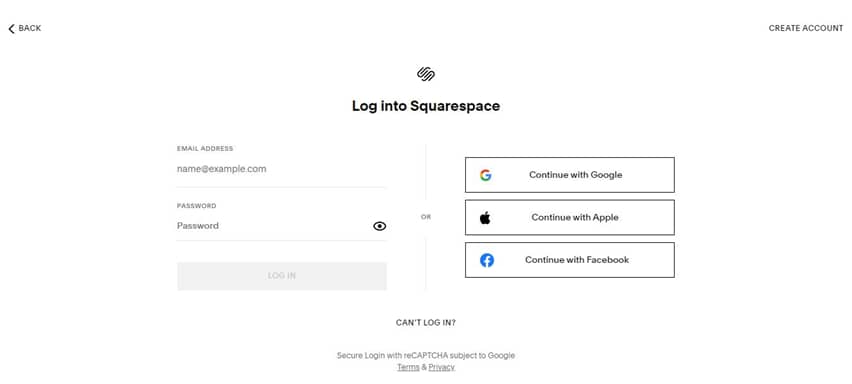Click the grey LOG IN button
The width and height of the screenshot is (852, 384).
point(281,276)
